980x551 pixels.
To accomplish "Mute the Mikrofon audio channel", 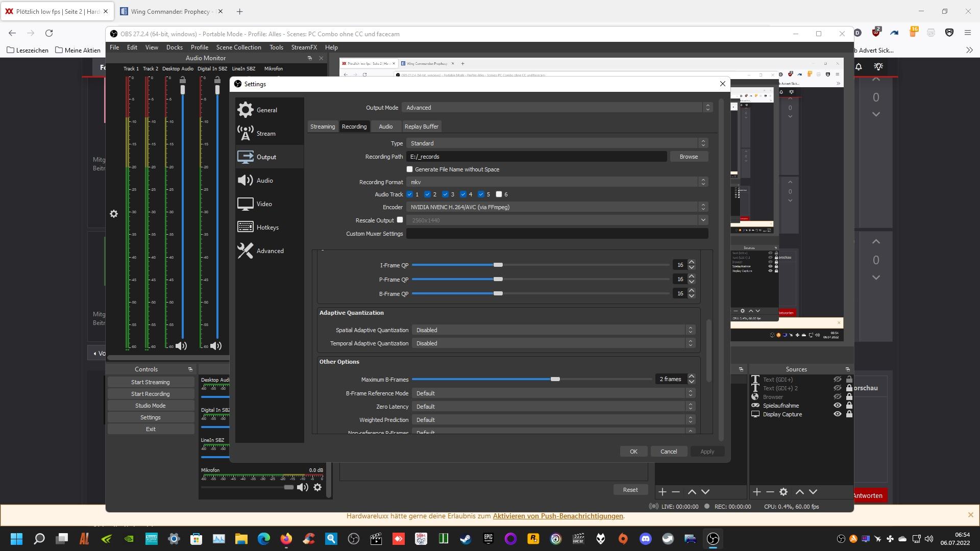I will (x=303, y=487).
